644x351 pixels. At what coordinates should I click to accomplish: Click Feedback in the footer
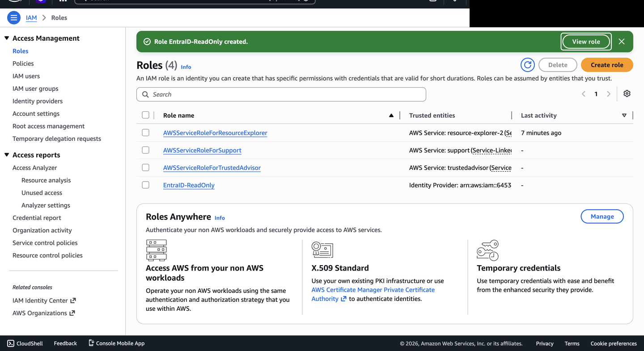point(65,343)
